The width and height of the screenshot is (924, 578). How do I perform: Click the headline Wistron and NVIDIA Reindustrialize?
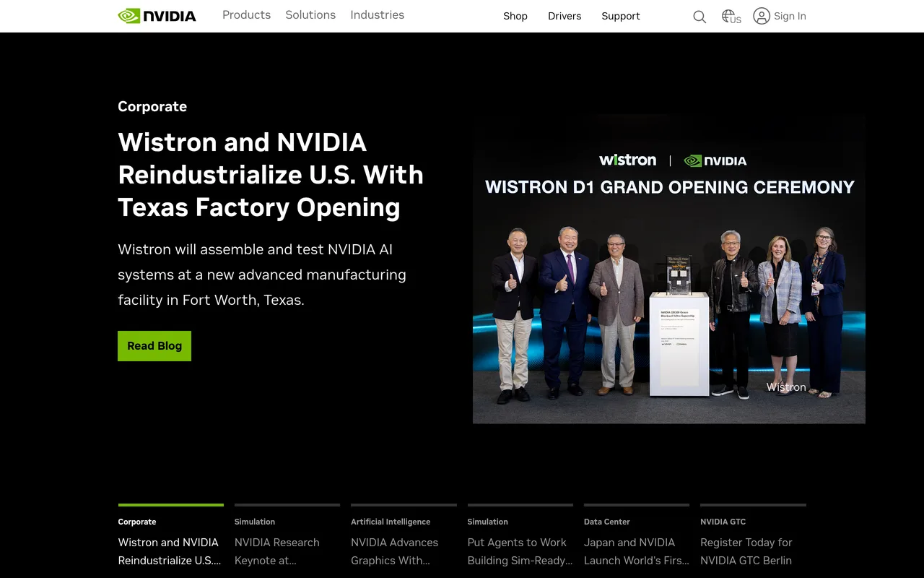(x=271, y=175)
